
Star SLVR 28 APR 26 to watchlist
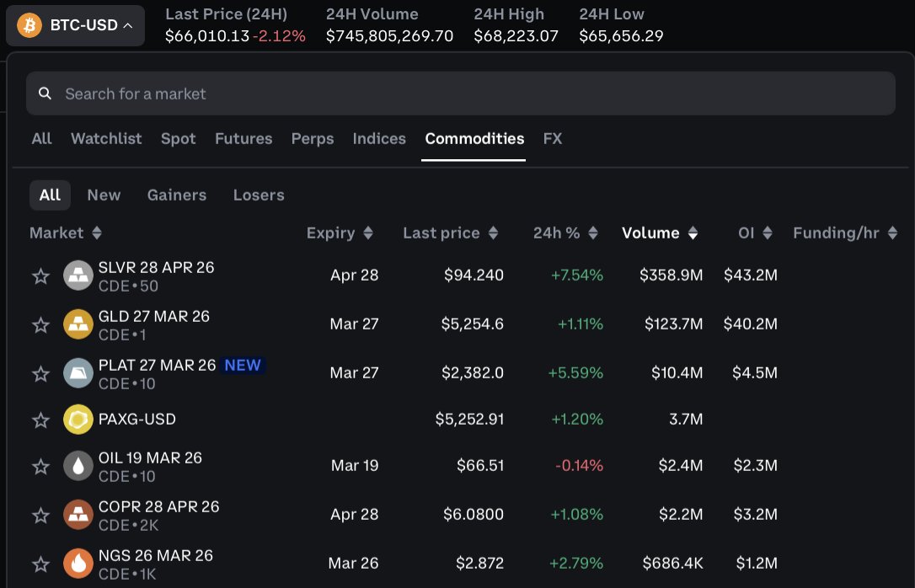click(x=40, y=275)
